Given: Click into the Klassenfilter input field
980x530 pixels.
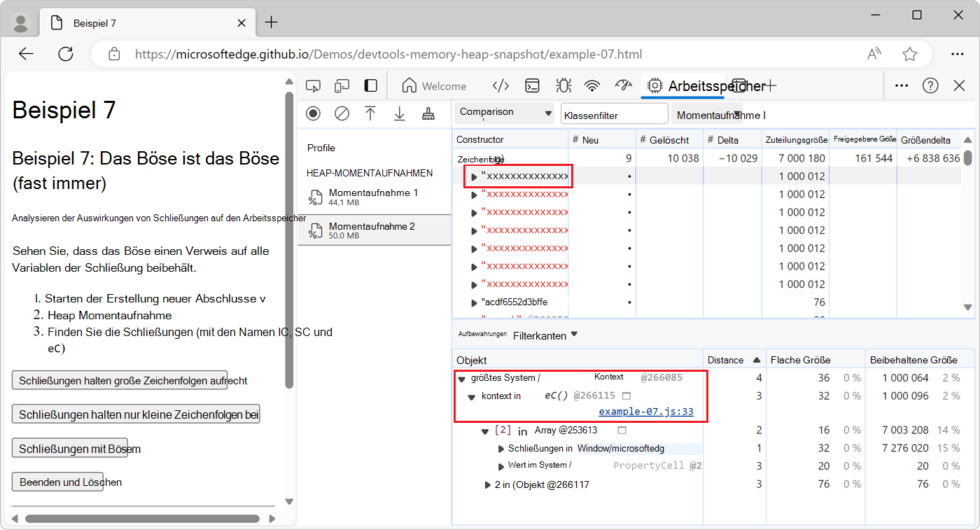Looking at the screenshot, I should [613, 114].
